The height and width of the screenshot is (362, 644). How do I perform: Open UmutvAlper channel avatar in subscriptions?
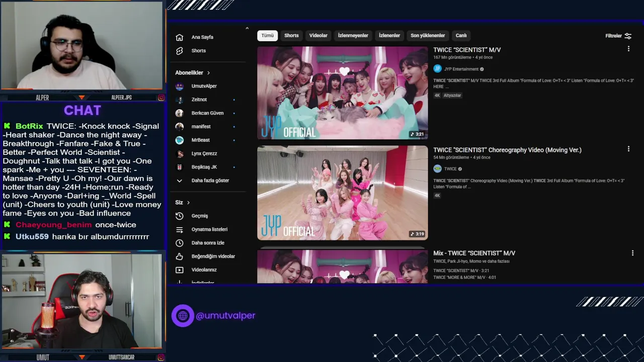179,86
